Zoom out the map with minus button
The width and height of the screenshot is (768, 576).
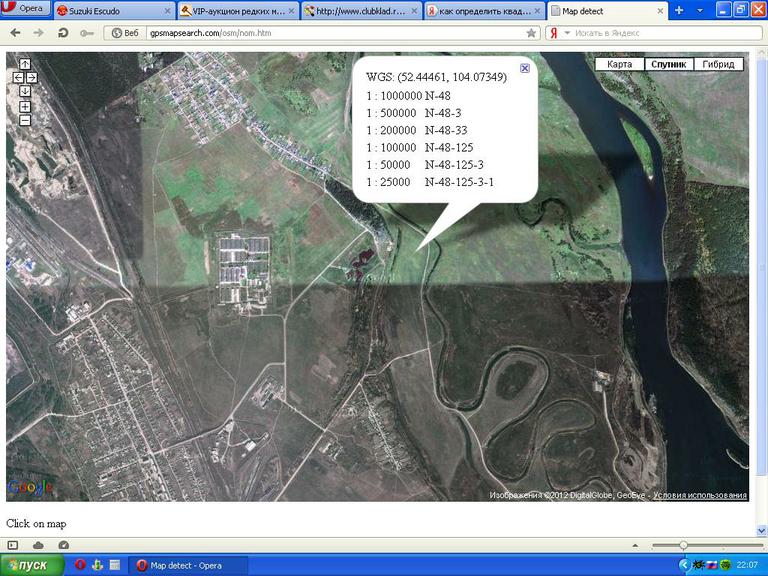pos(25,120)
